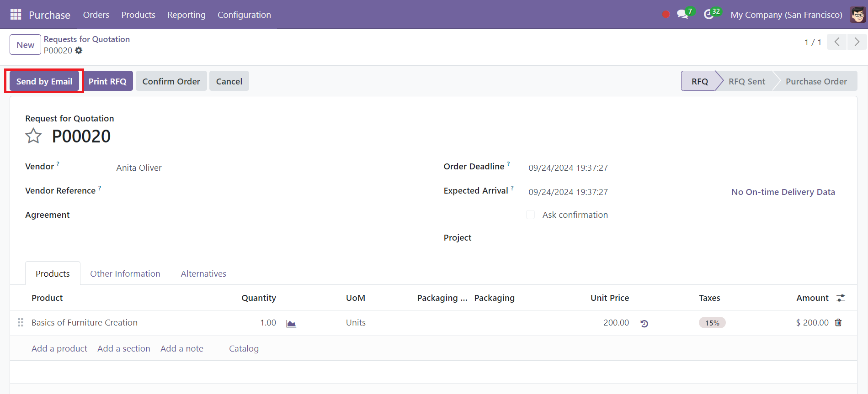Open the Agreement selection field
Viewport: 868px width, 394px height.
[270, 215]
